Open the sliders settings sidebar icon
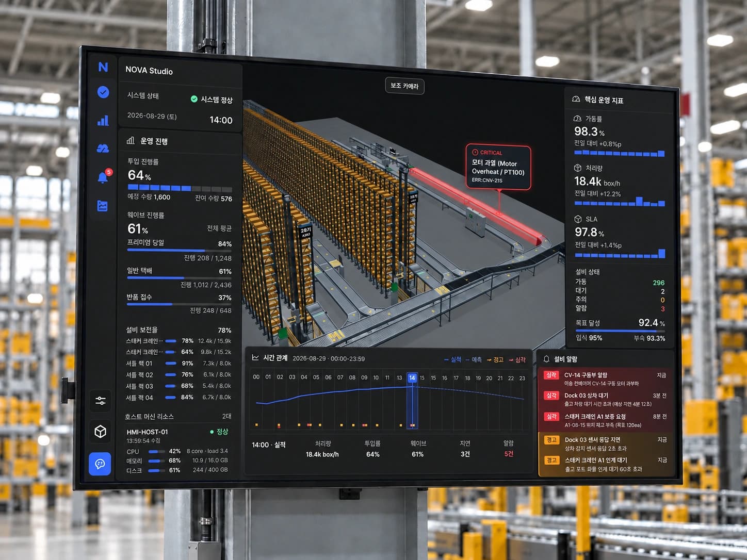Image resolution: width=747 pixels, height=560 pixels. (101, 401)
